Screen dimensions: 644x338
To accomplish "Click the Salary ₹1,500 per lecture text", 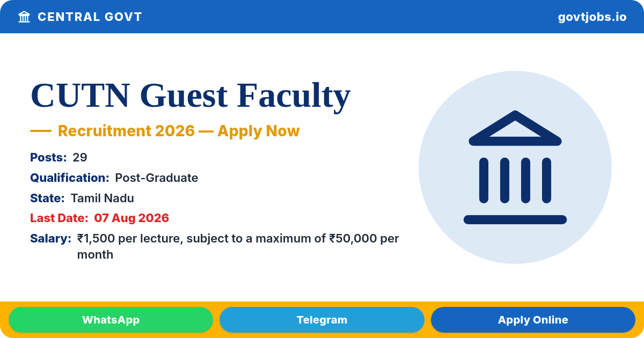I will [x=215, y=246].
